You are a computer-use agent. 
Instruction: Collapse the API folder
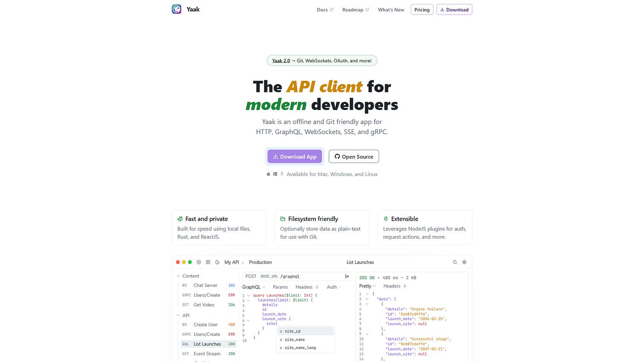click(x=178, y=315)
